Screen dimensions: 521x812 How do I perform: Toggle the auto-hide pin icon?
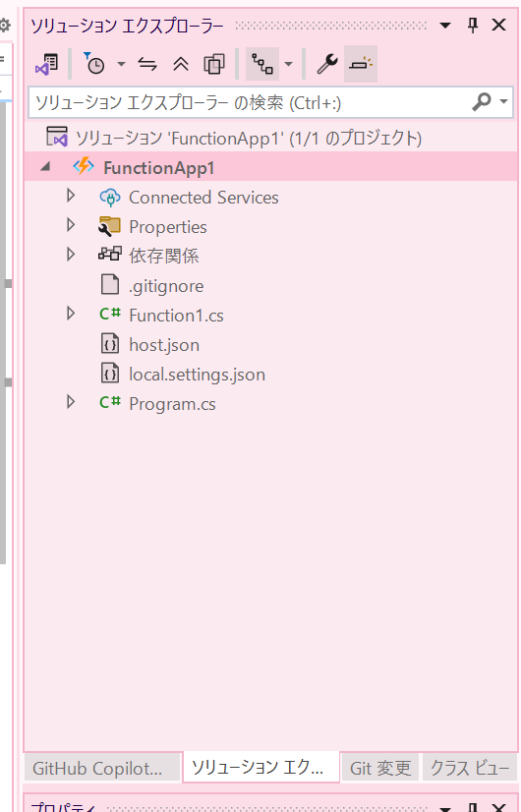click(x=472, y=25)
